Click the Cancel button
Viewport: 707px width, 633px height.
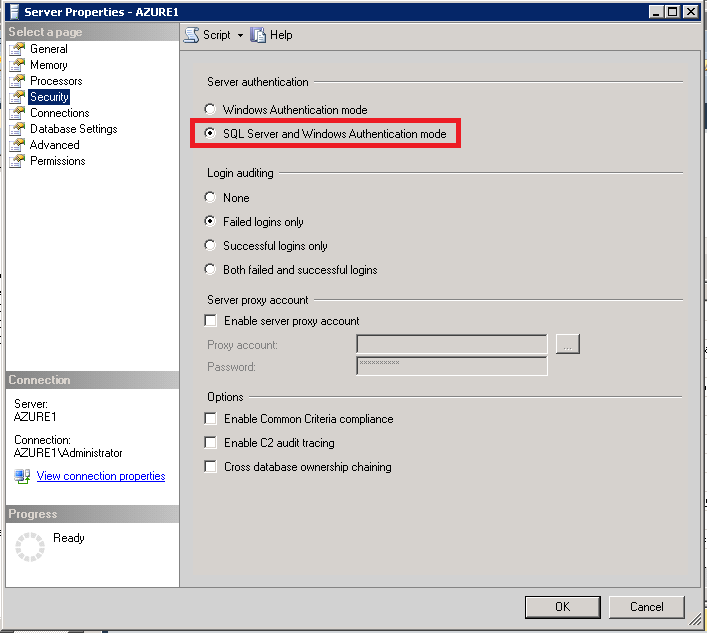click(x=647, y=607)
